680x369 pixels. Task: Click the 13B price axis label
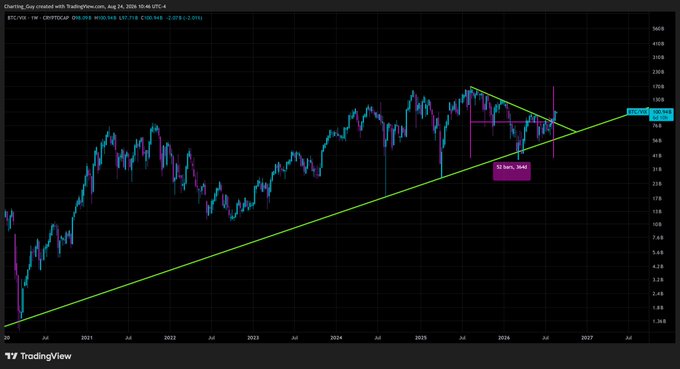(x=657, y=212)
